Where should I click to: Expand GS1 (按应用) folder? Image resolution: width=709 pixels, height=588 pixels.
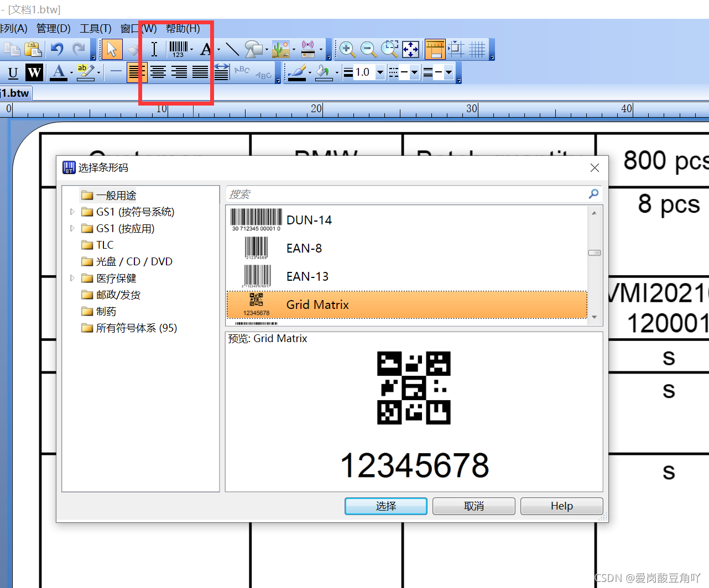pyautogui.click(x=72, y=228)
